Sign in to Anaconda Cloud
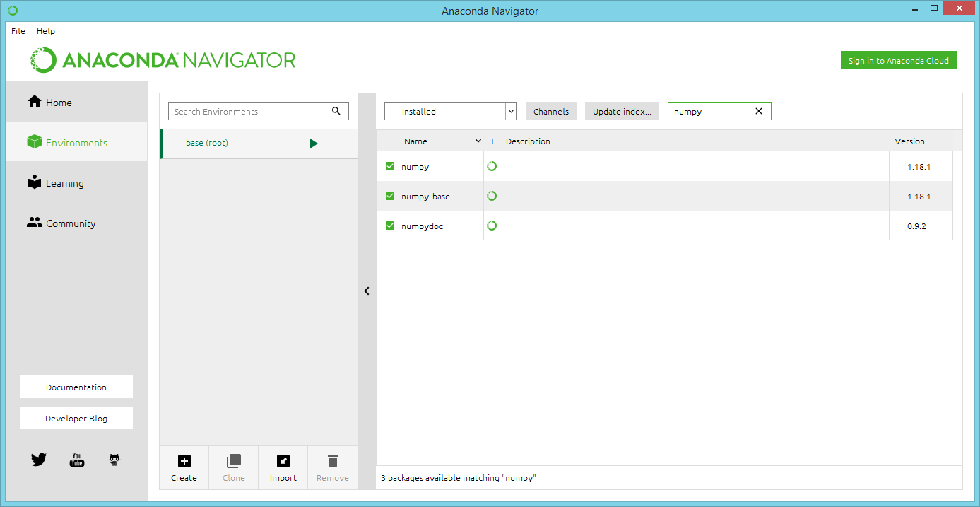This screenshot has width=980, height=507. coord(898,61)
